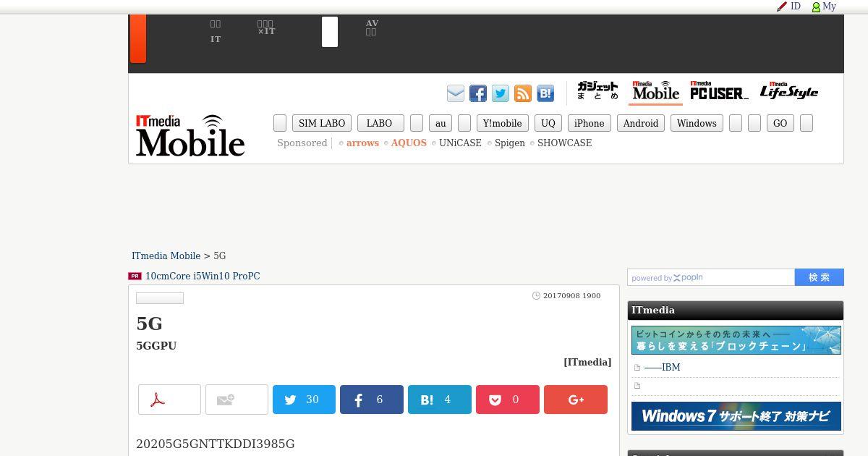
Task: Visit the AQUOS sponsored link
Action: pyautogui.click(x=409, y=143)
